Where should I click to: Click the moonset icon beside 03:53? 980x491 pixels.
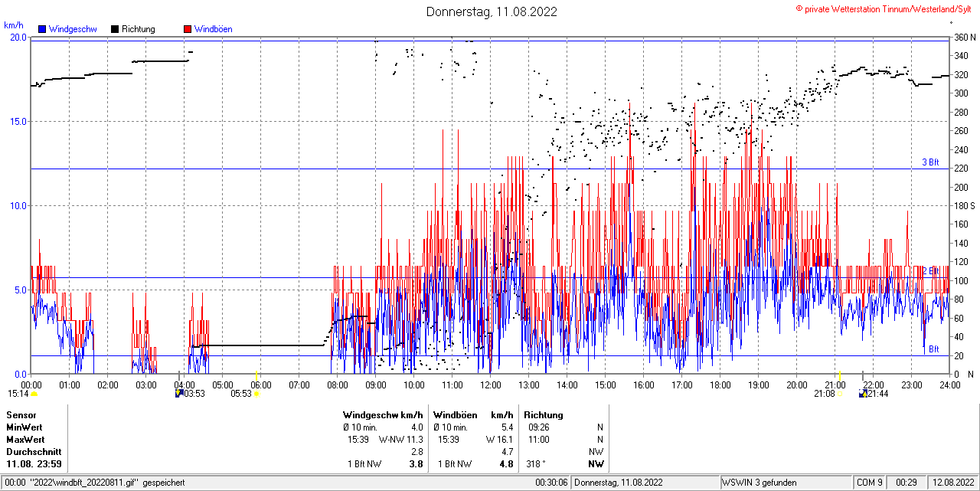[x=179, y=394]
